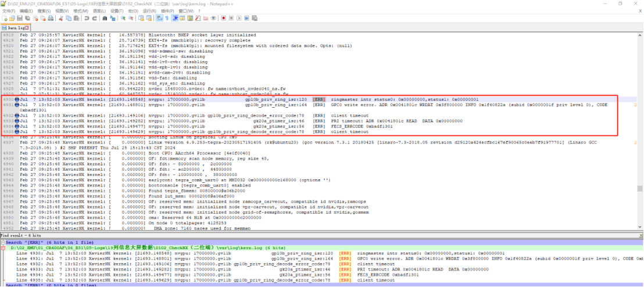Open the ? help menu
Screen dimensions: 644x287
[x=198, y=10]
